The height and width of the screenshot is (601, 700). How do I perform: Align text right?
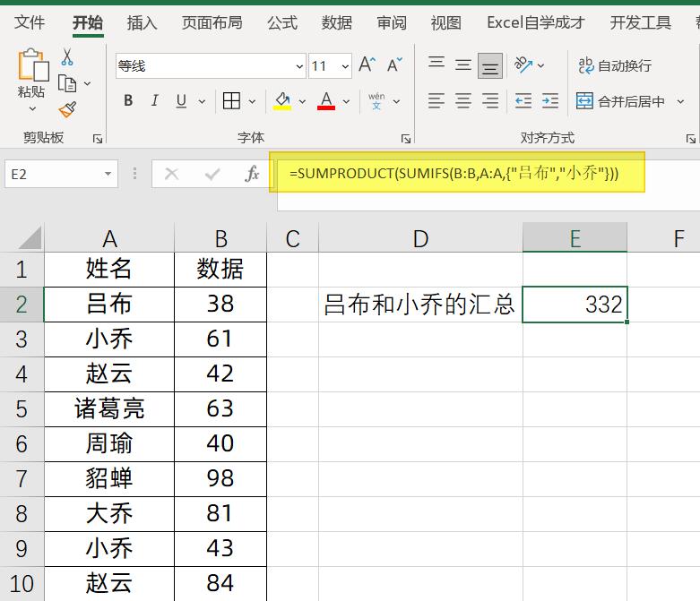490,101
